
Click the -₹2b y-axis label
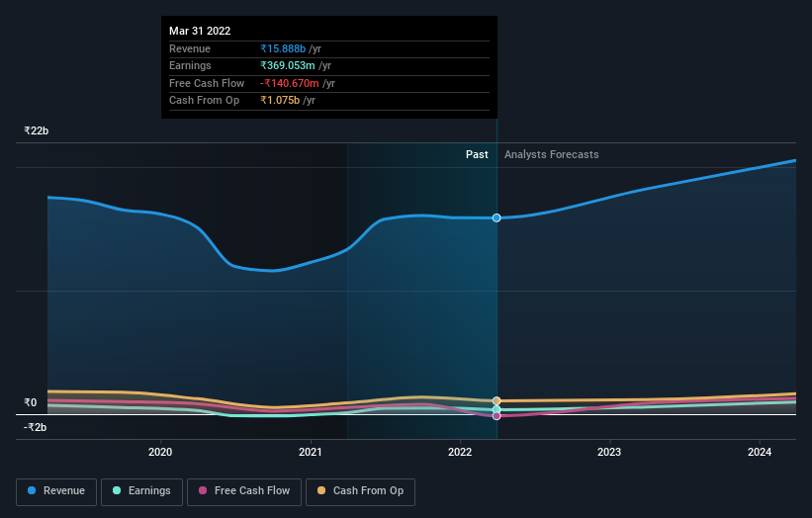pyautogui.click(x=36, y=427)
